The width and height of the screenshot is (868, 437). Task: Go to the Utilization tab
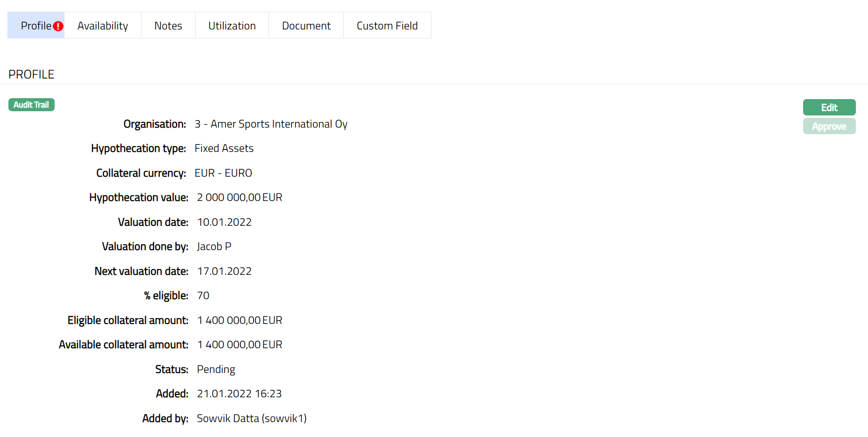pyautogui.click(x=232, y=26)
